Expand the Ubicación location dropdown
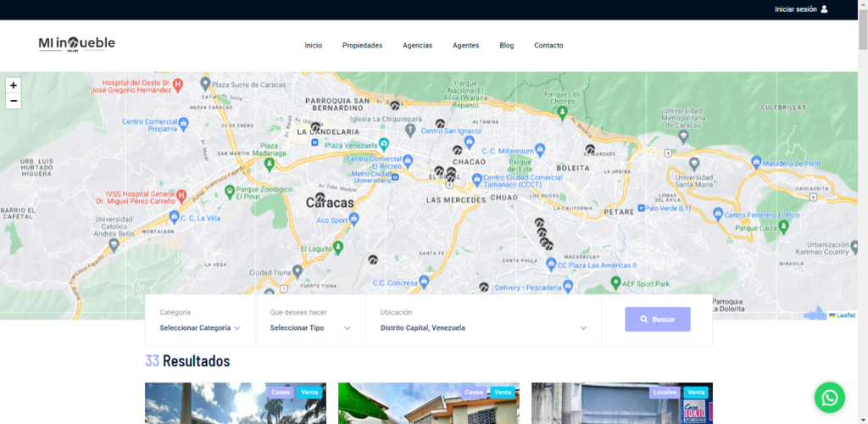Viewport: 868px width, 424px height. click(483, 327)
